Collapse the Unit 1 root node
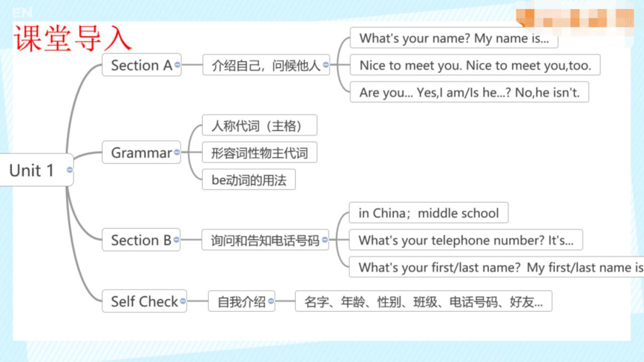The width and height of the screenshot is (644, 362). click(x=70, y=170)
